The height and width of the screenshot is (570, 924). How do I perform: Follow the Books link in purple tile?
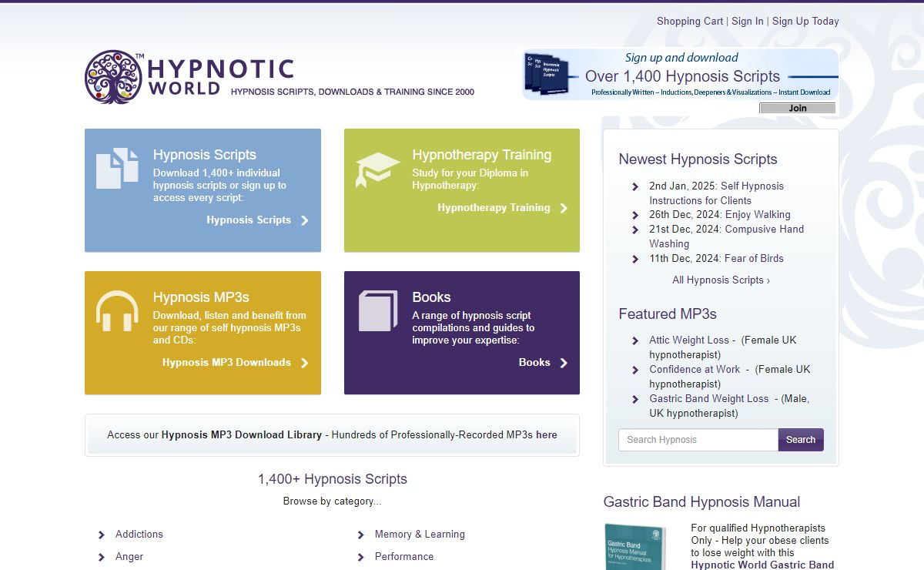534,363
